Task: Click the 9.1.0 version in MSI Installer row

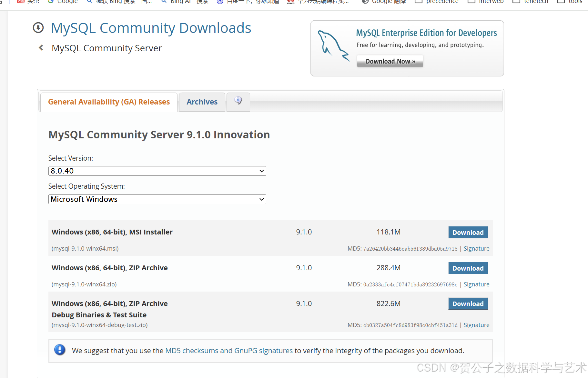Action: 304,232
